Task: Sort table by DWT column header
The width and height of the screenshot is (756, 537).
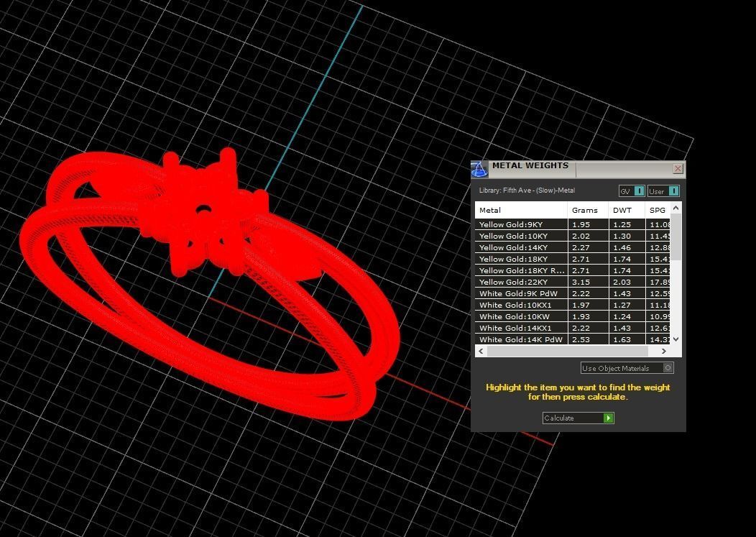Action: click(x=627, y=211)
